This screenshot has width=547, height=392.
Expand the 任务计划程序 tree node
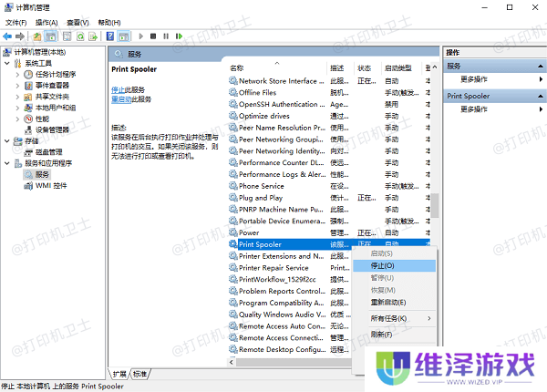[17, 74]
